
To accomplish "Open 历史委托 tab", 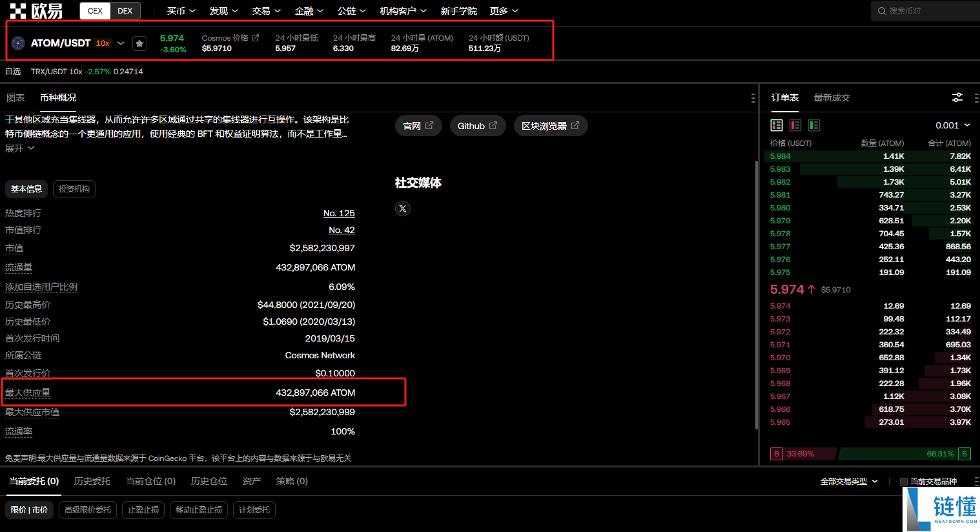I will coord(92,481).
